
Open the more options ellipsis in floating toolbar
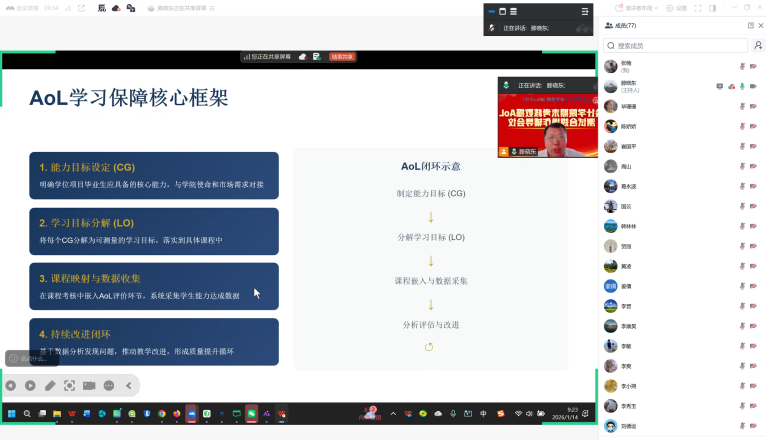pyautogui.click(x=109, y=385)
